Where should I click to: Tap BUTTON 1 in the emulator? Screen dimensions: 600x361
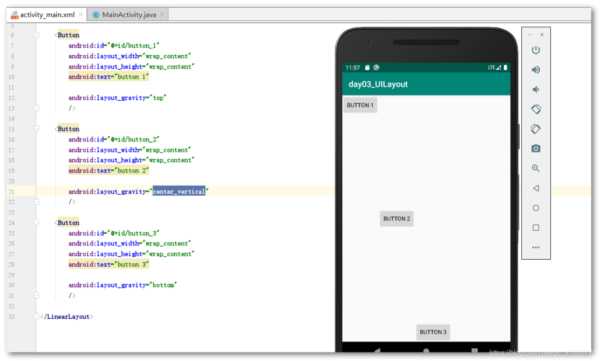point(360,105)
